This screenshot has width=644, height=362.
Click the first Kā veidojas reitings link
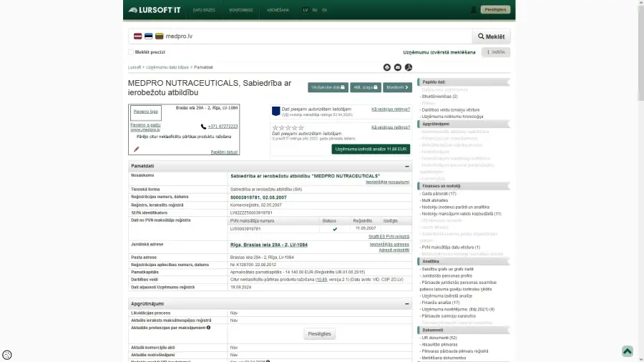click(391, 109)
